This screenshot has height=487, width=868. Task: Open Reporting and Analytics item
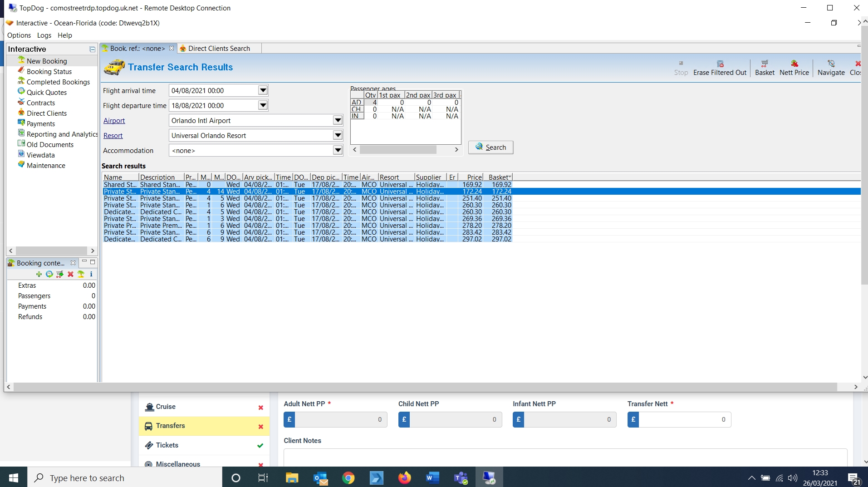click(x=62, y=134)
